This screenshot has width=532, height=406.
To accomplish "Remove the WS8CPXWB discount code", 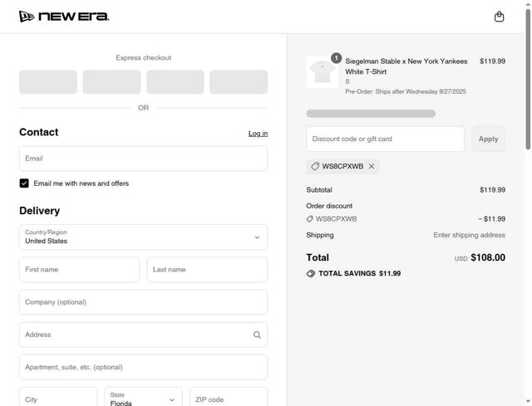I will click(372, 166).
